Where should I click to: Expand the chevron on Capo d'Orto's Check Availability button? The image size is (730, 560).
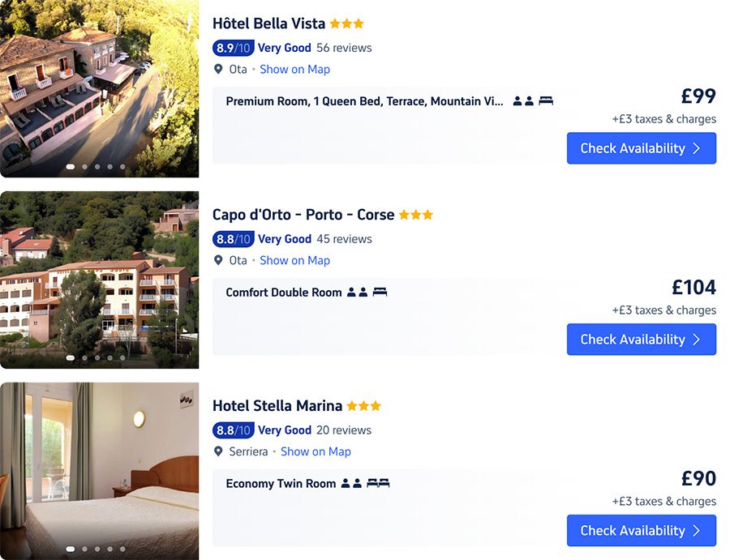coord(698,340)
